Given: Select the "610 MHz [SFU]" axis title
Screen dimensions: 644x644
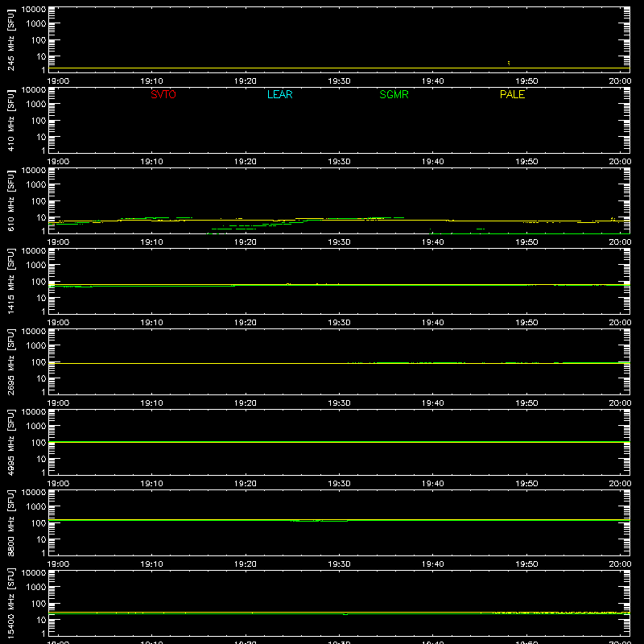Looking at the screenshot, I should pos(10,200).
